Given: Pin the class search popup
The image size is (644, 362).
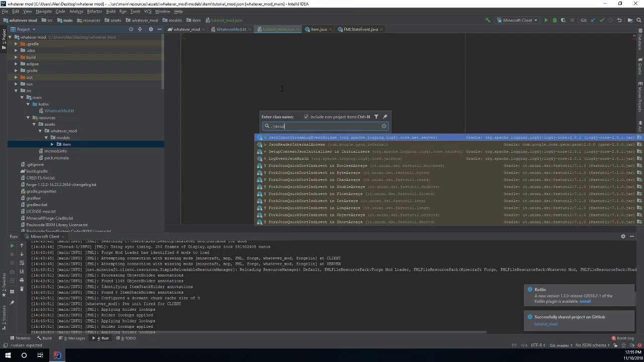Looking at the screenshot, I should (x=385, y=117).
